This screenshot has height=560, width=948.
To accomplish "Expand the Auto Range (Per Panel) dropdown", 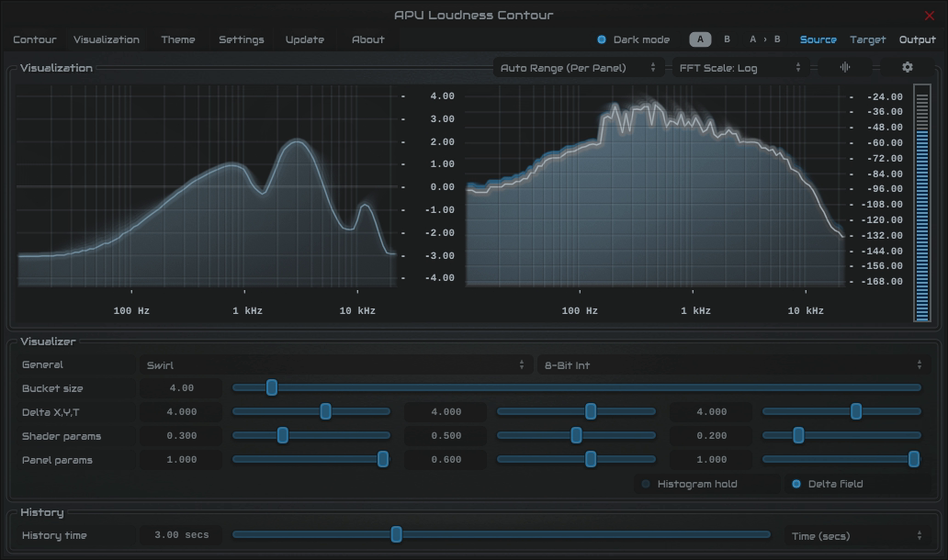I will (x=579, y=68).
